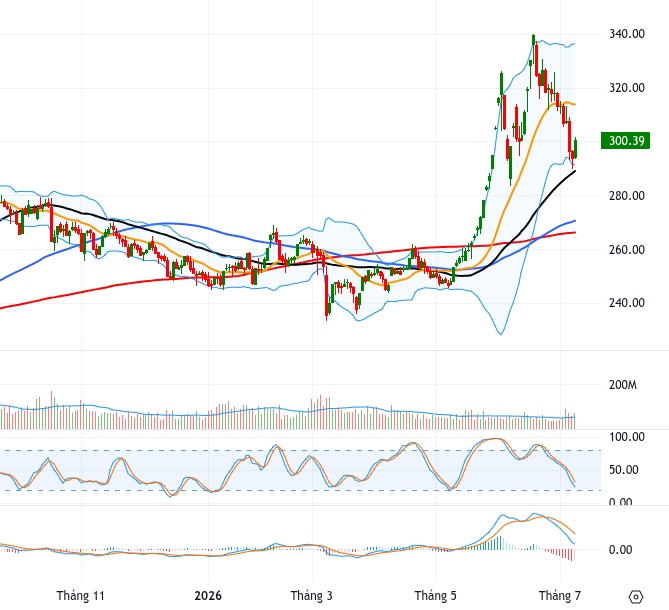Click the 340.00 price axis label
669x610 pixels.
(x=627, y=34)
